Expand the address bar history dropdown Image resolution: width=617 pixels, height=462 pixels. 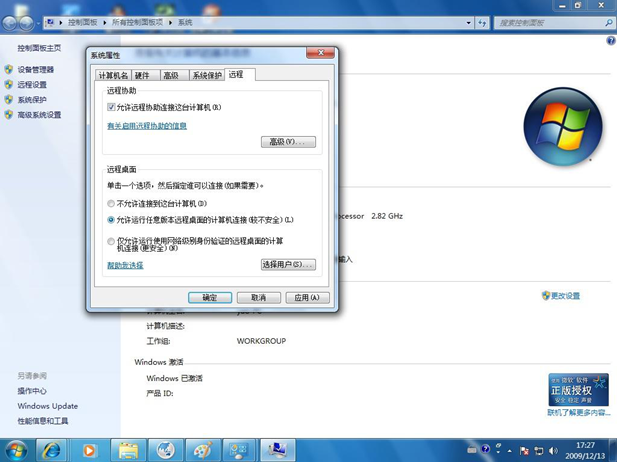468,23
